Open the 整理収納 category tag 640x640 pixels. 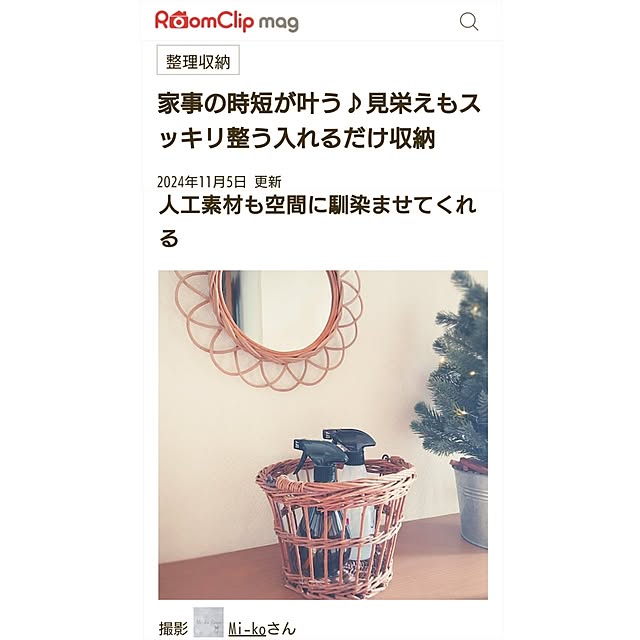click(x=198, y=60)
